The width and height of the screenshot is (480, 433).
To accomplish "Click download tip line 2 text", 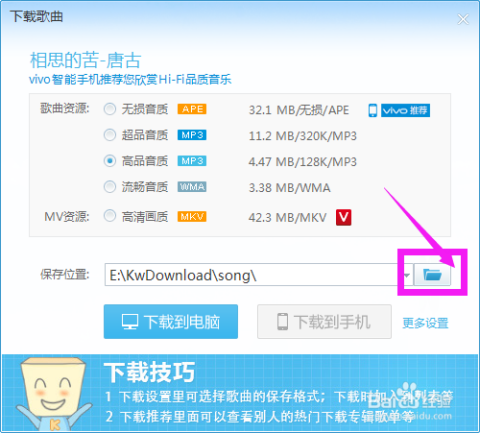I will (260, 417).
